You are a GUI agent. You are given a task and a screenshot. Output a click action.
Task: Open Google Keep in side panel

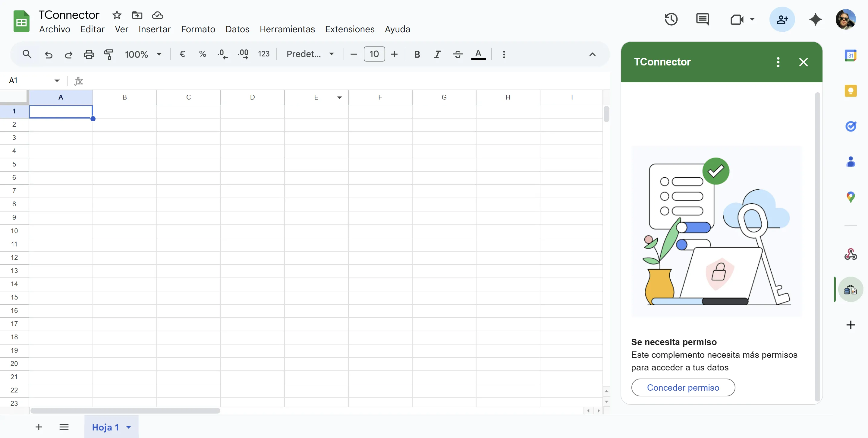(x=850, y=91)
